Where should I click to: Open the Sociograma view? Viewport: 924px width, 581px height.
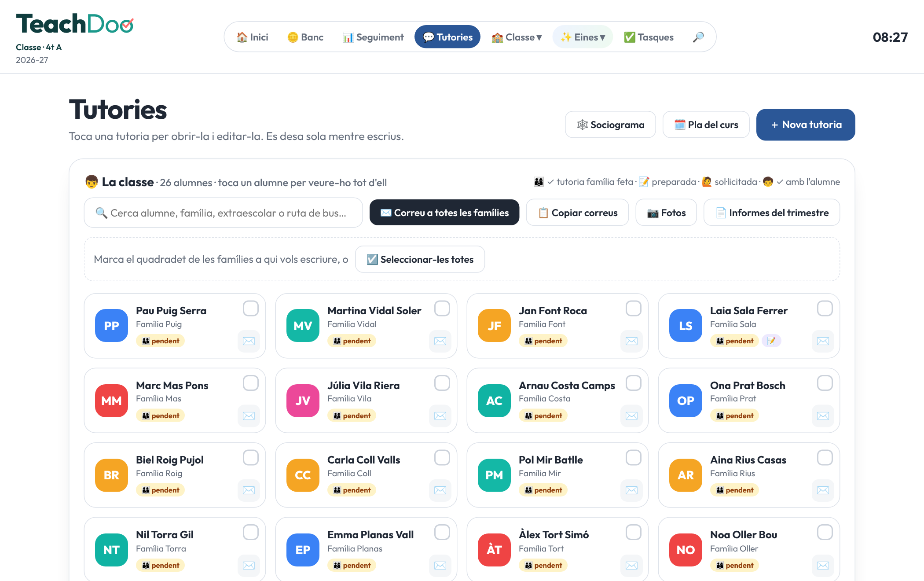(610, 125)
